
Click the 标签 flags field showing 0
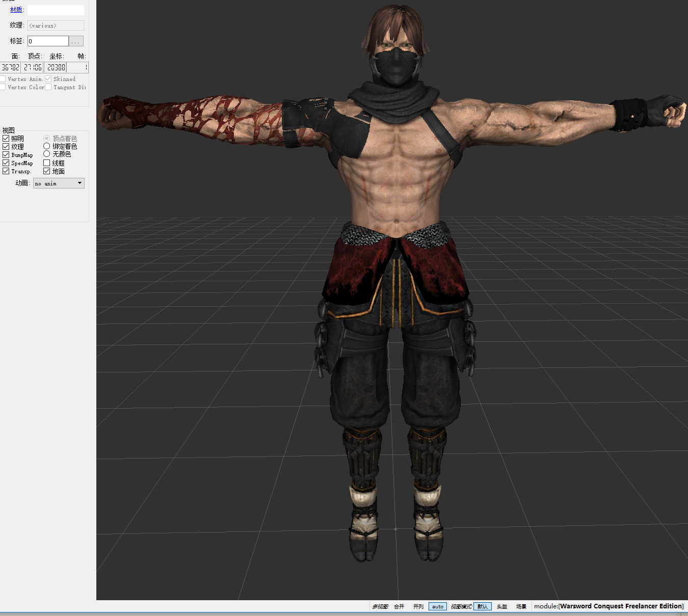pos(48,41)
